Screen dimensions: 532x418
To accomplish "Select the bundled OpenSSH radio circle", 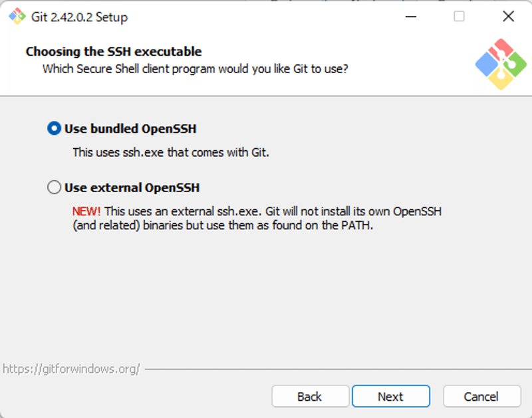I will coord(55,129).
